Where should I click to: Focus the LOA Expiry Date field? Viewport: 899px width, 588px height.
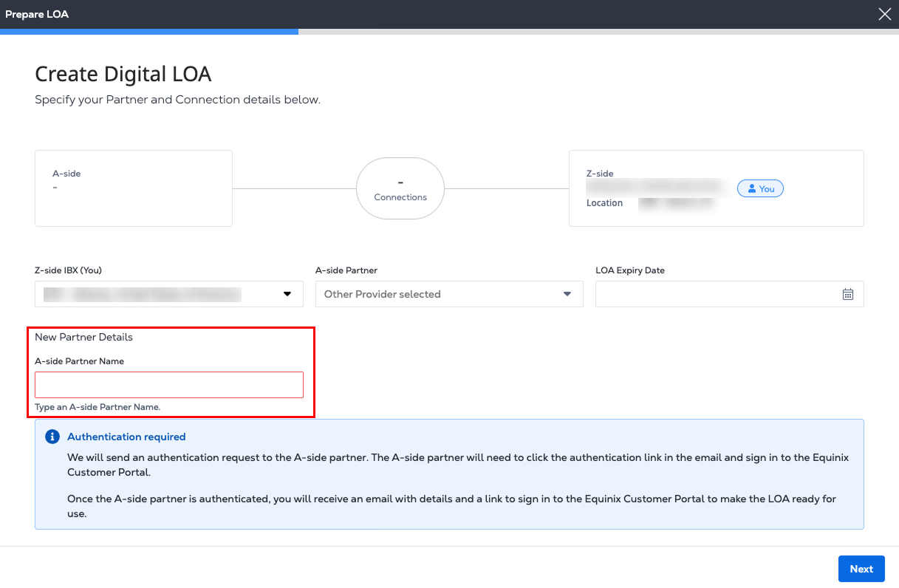coord(717,294)
